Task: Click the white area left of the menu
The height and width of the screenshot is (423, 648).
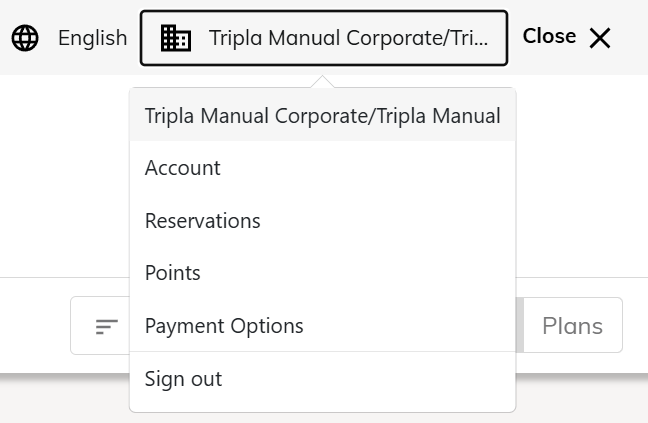Action: point(60,180)
